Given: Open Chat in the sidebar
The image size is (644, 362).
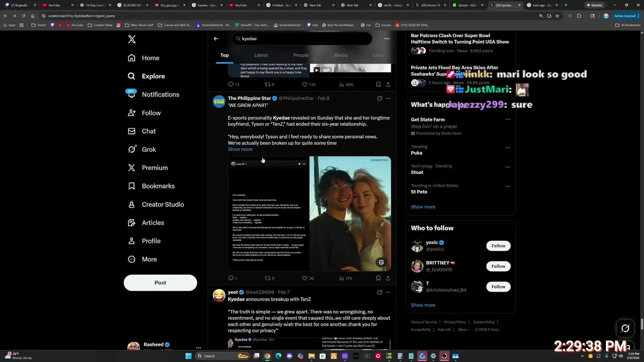Looking at the screenshot, I should [142, 131].
